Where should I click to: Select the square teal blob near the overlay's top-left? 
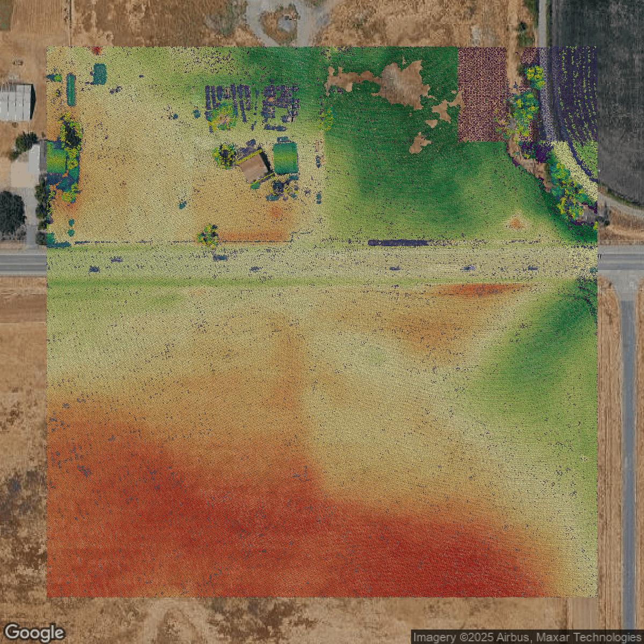[99, 74]
